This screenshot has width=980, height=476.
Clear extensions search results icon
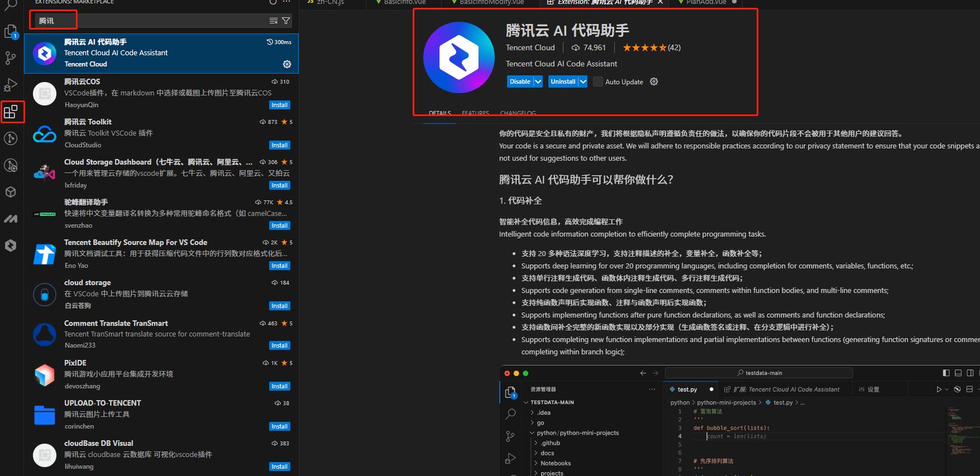pos(273,21)
